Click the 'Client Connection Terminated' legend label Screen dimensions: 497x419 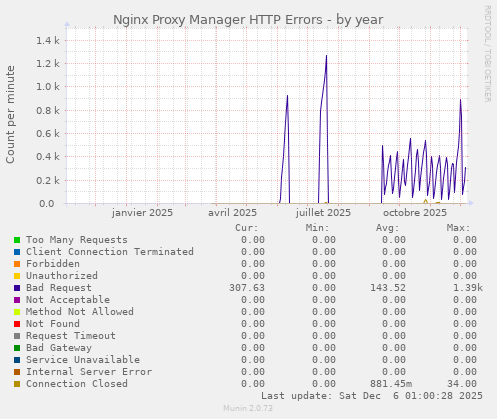pos(110,252)
